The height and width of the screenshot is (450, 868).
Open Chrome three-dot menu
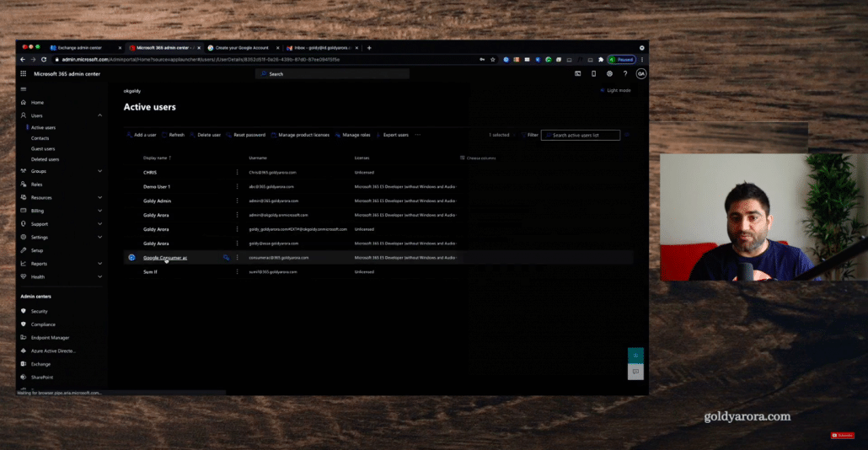642,60
